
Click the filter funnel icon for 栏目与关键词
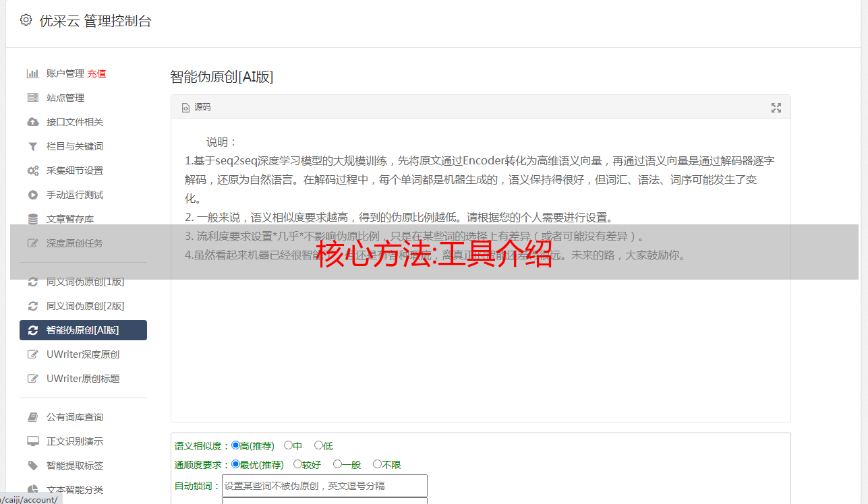click(32, 146)
